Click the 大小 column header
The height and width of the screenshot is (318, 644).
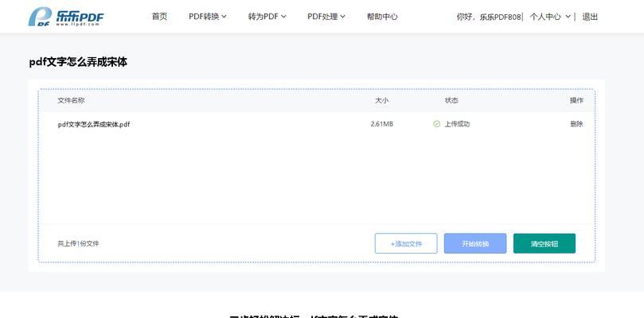381,100
